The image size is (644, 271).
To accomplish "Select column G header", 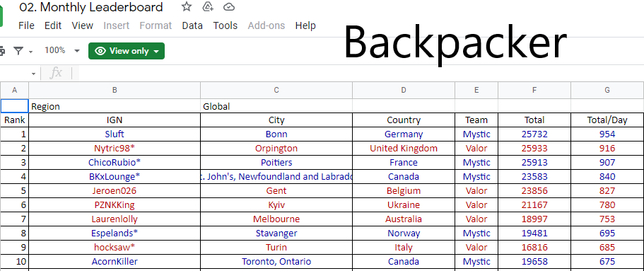I will pos(607,90).
